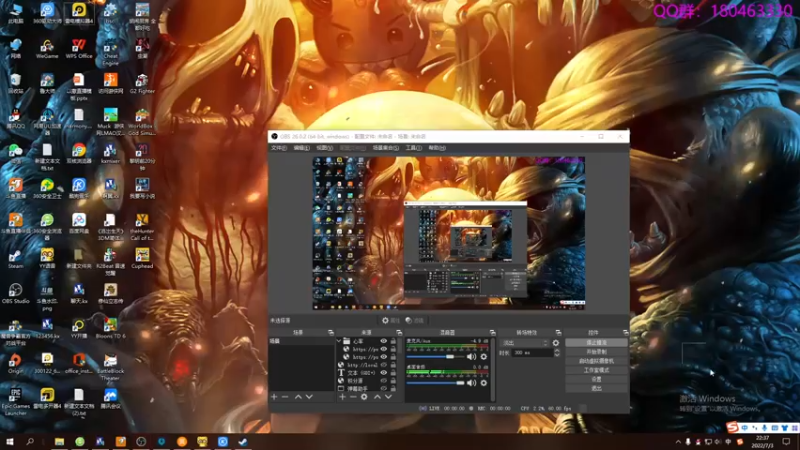Move selected source down with the arrow icon
This screenshot has width=800, height=450.
tap(388, 397)
